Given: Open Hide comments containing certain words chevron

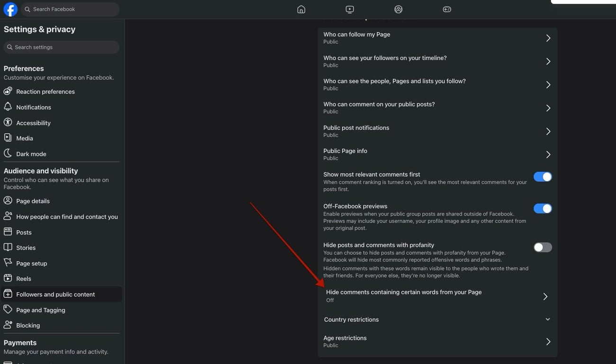Looking at the screenshot, I should coord(545,296).
